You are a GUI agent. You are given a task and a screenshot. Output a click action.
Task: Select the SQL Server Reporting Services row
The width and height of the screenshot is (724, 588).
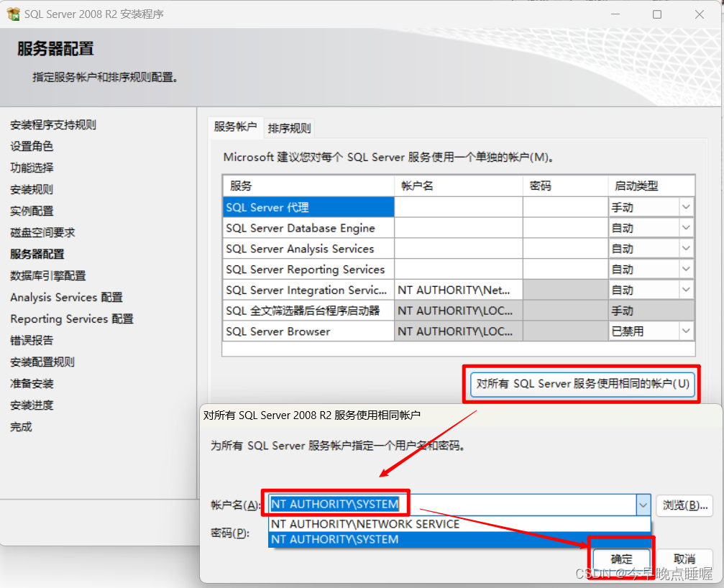[308, 269]
